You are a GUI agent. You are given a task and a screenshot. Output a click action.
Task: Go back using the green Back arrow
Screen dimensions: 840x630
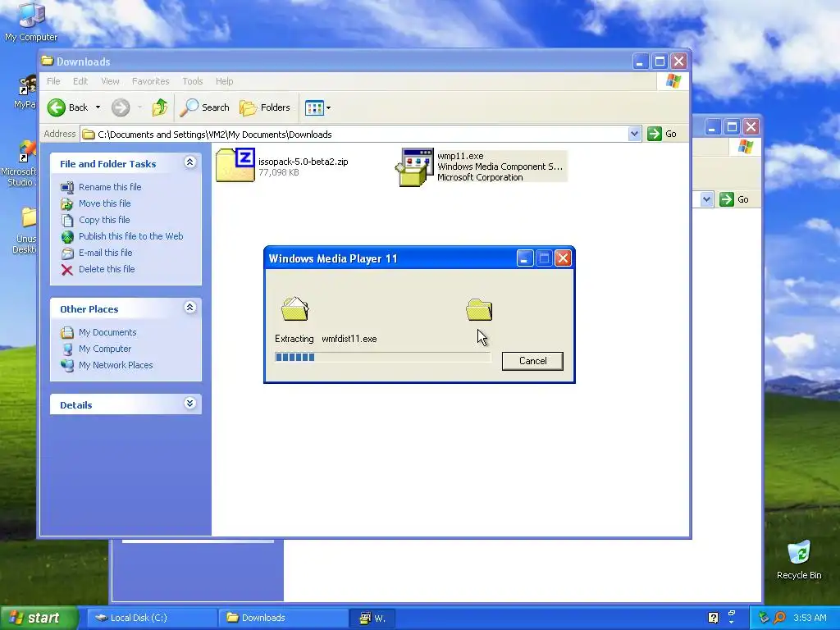57,107
